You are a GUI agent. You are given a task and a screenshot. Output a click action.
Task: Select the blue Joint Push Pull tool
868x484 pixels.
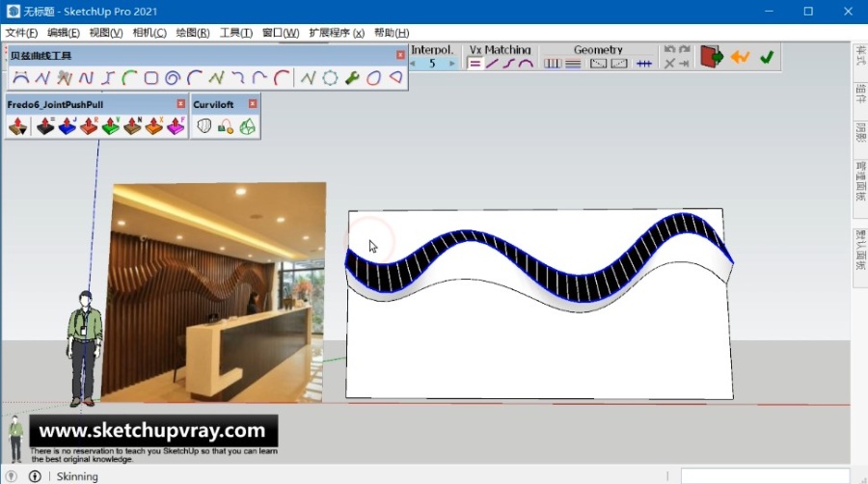click(x=67, y=126)
